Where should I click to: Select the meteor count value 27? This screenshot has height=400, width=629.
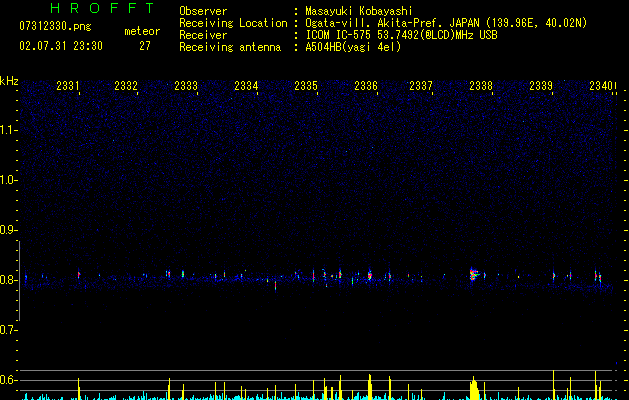[145, 46]
